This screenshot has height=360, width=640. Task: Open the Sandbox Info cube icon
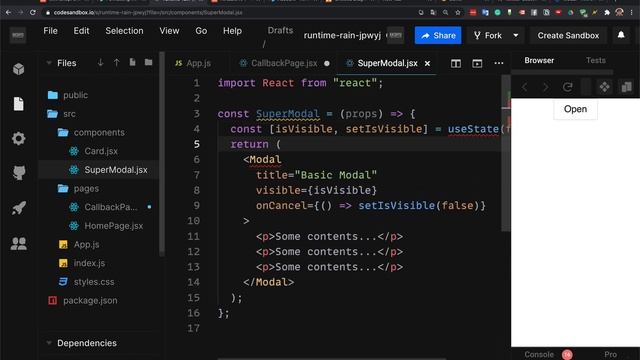point(18,69)
